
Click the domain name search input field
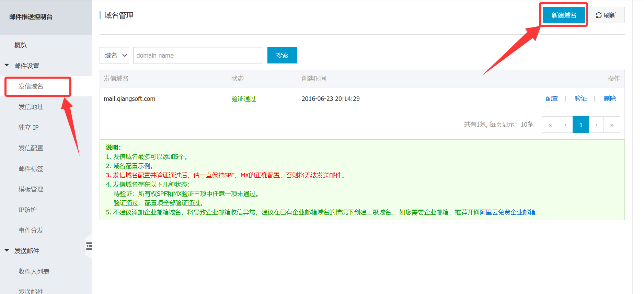tap(198, 56)
